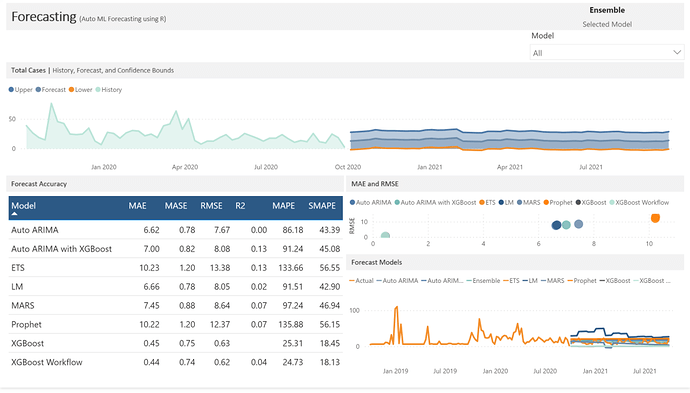Screen dimensions: 690x393
Task: Select the Prophet row name in table
Action: (26, 325)
